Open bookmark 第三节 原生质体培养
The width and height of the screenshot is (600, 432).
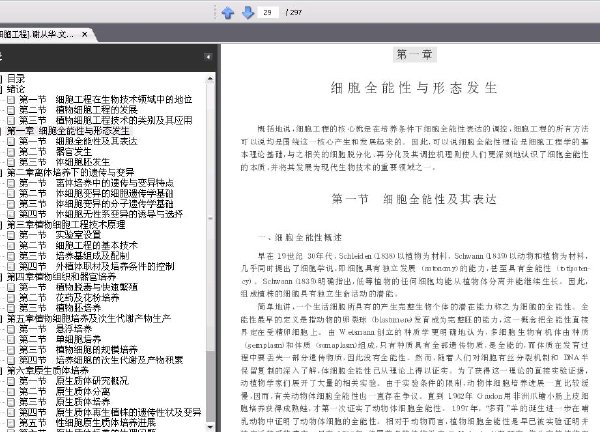pyautogui.click(x=65, y=401)
